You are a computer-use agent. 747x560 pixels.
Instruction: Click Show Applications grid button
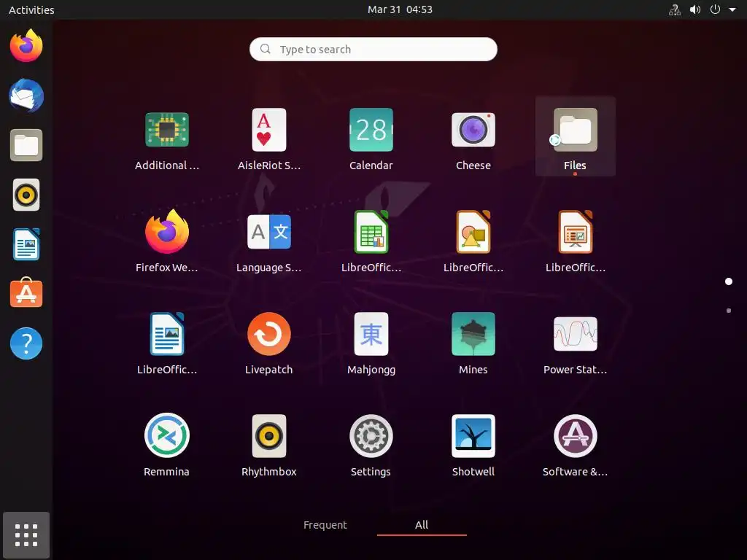click(x=26, y=534)
